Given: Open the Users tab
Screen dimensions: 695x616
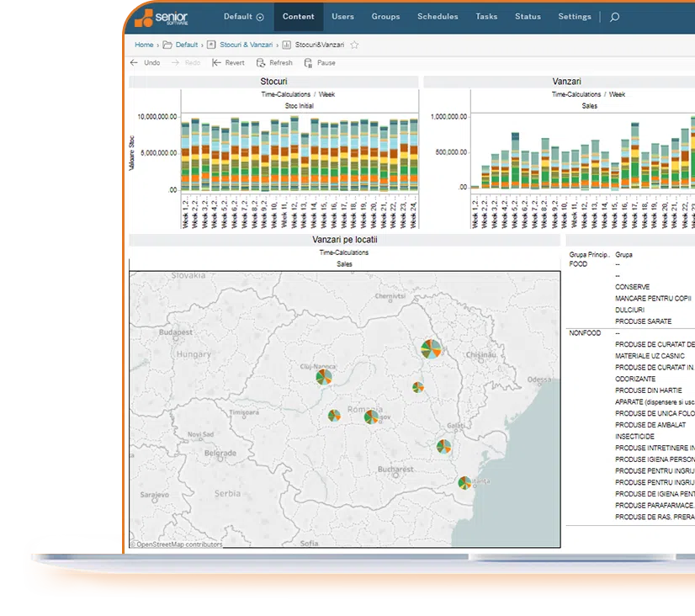Looking at the screenshot, I should [x=342, y=17].
